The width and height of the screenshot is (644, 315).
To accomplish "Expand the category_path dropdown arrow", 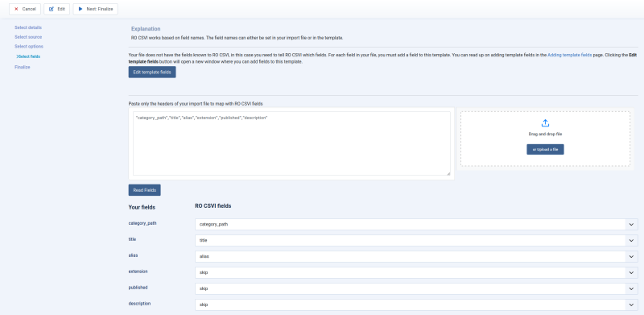I will pos(631,225).
